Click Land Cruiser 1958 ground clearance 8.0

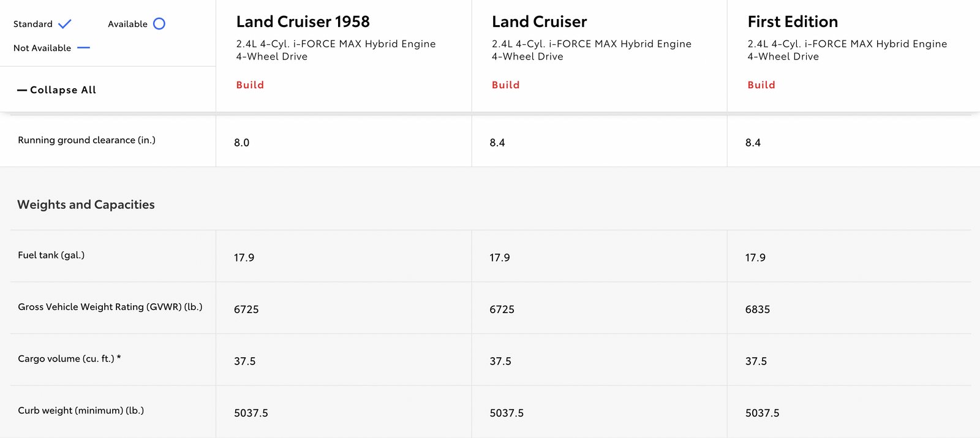[x=241, y=143]
